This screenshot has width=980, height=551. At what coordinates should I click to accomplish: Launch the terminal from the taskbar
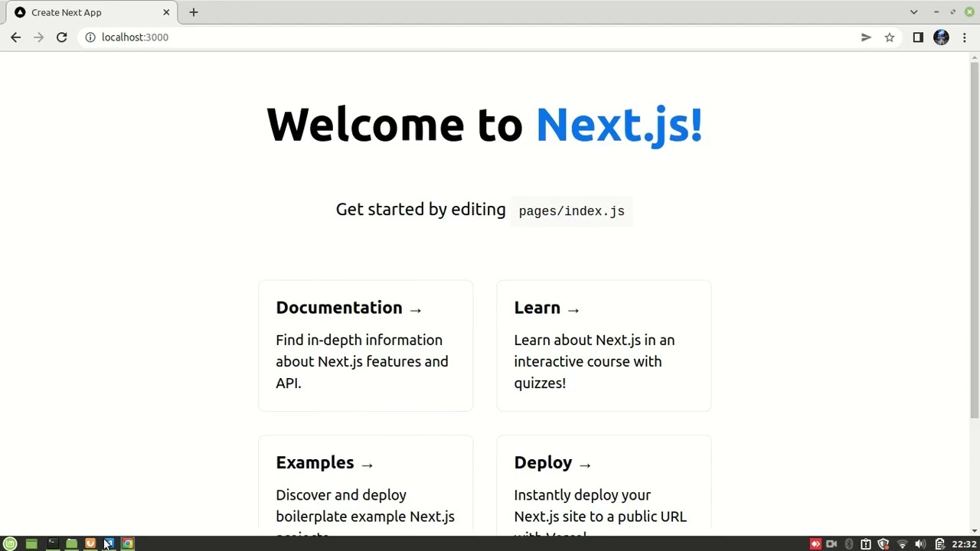pyautogui.click(x=52, y=544)
